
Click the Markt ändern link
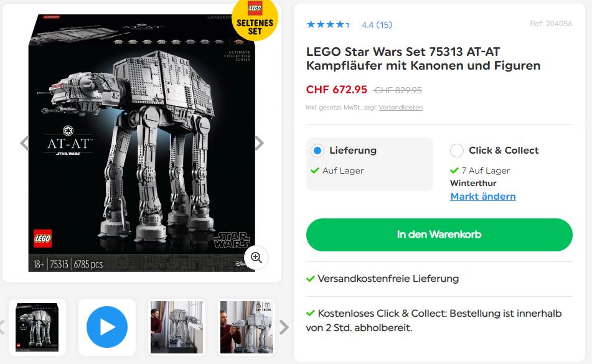tap(483, 197)
